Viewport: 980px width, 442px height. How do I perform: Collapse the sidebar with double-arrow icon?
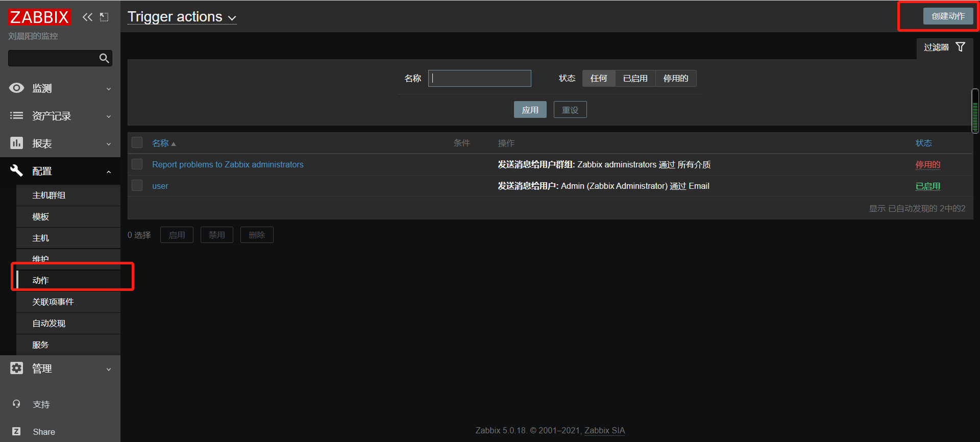tap(88, 17)
